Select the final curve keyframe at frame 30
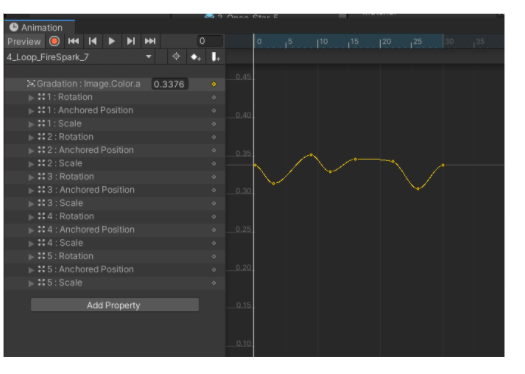Screen dimensions: 525x374 click(x=443, y=165)
